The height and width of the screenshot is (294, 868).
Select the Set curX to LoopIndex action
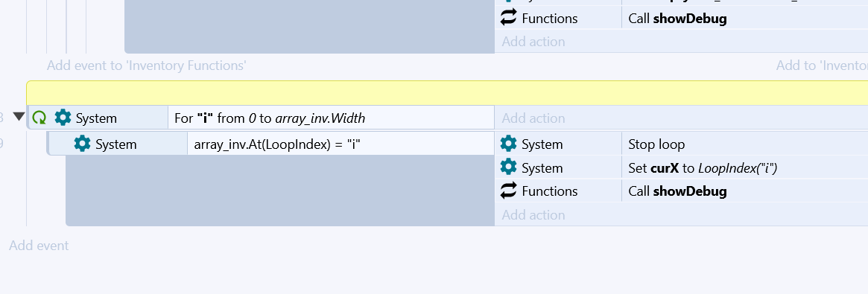[744, 167]
